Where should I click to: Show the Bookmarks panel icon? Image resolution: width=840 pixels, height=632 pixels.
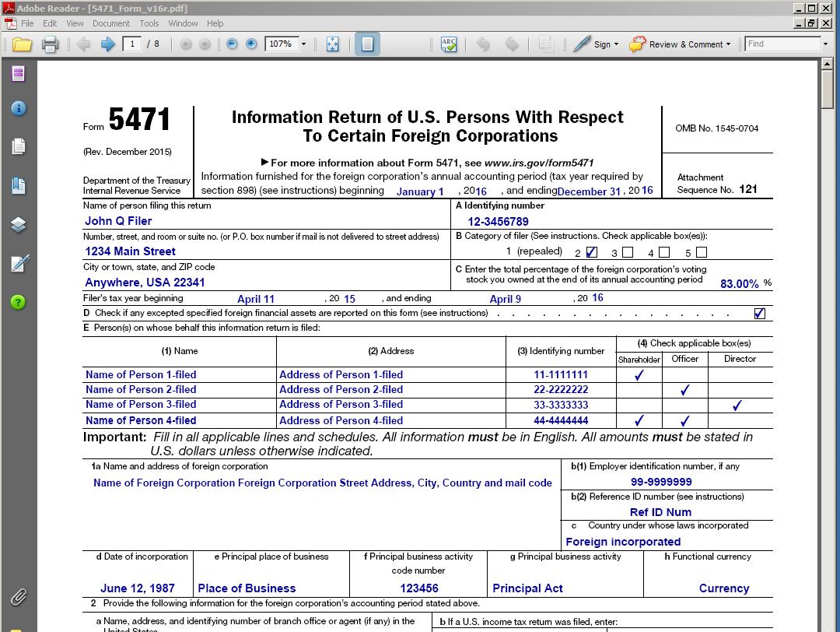pos(18,185)
